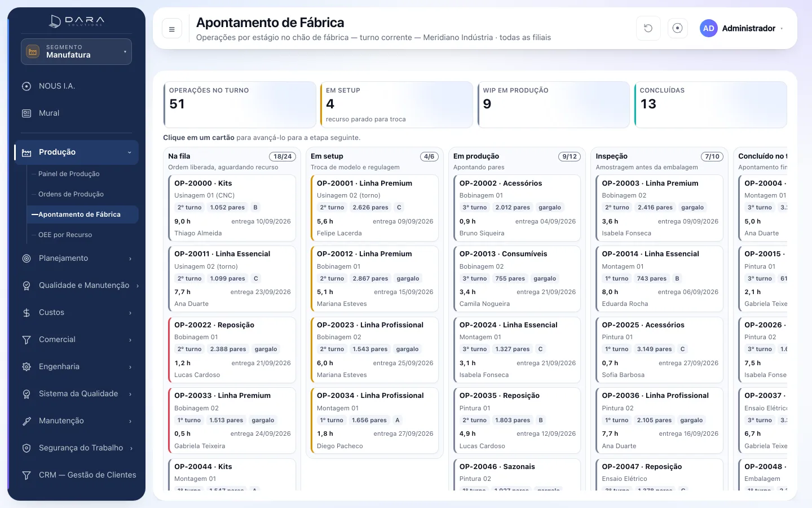
Task: Advance card OP-20000 · Kits
Action: pos(232,208)
